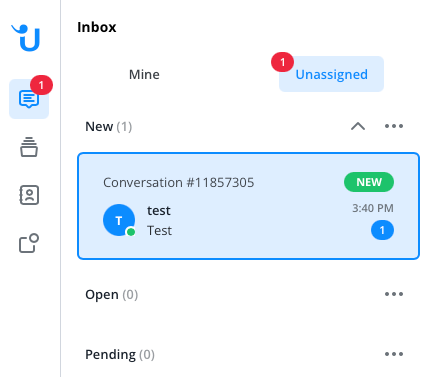Click the green NEW status label

(369, 182)
